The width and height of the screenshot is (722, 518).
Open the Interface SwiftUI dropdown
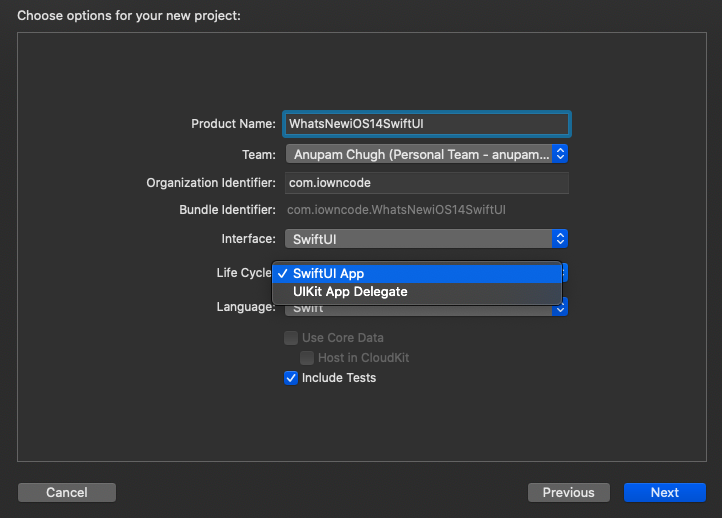(x=426, y=239)
